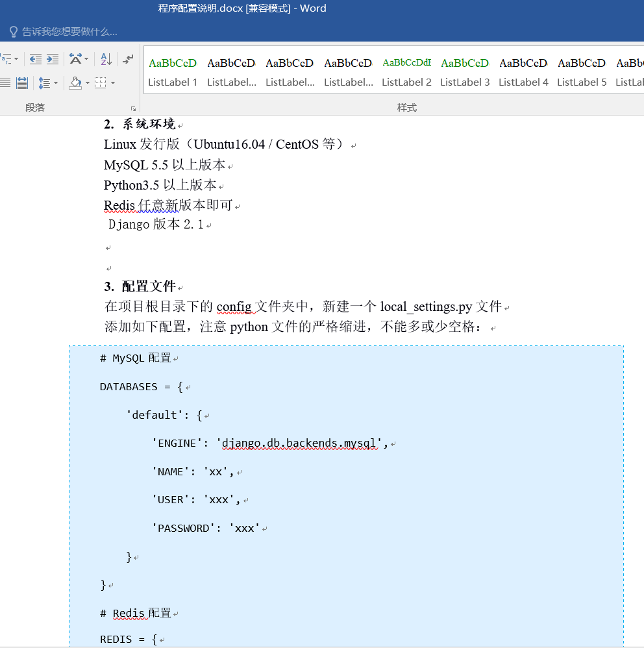Image resolution: width=644 pixels, height=648 pixels.
Task: Click the comment '# Redis 配置'
Action: click(136, 613)
